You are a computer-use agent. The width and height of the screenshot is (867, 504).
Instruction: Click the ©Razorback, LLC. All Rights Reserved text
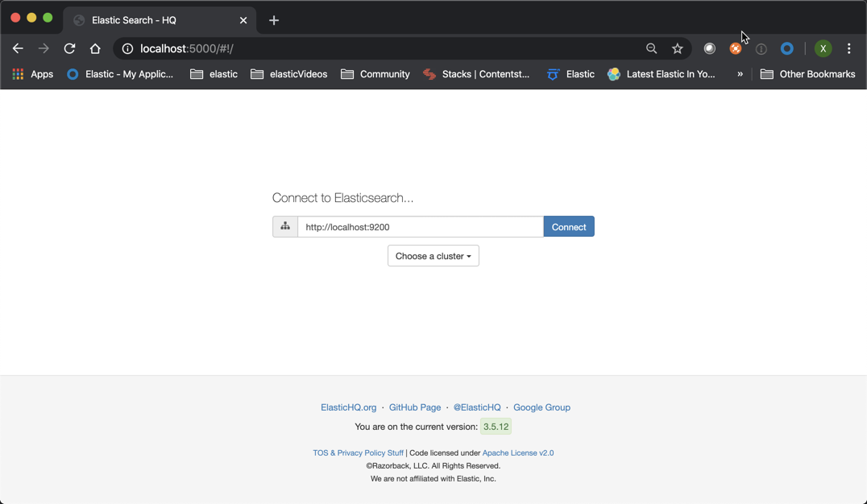click(433, 466)
